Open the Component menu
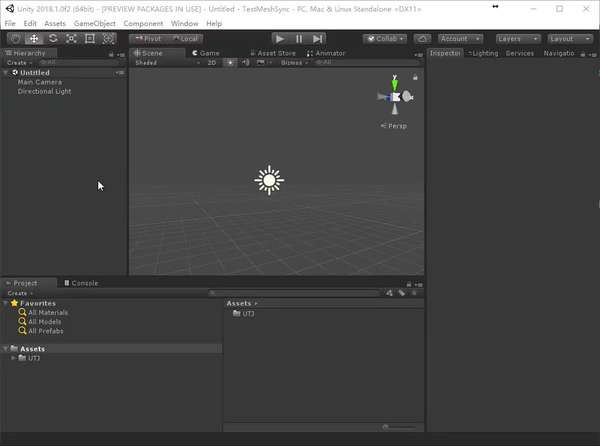The width and height of the screenshot is (600, 446). [143, 24]
